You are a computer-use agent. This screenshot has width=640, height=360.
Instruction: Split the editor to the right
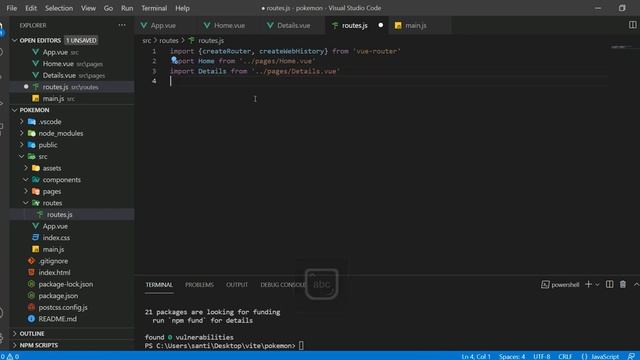tap(632, 25)
